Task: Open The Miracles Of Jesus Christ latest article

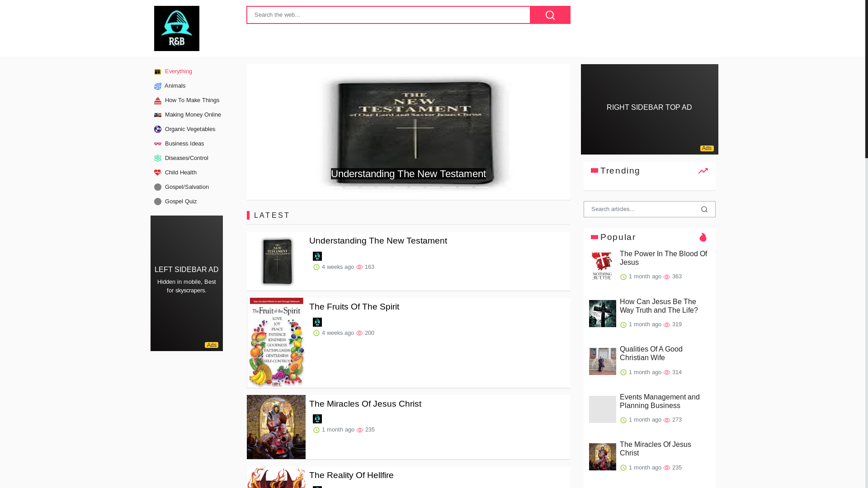Action: (365, 404)
